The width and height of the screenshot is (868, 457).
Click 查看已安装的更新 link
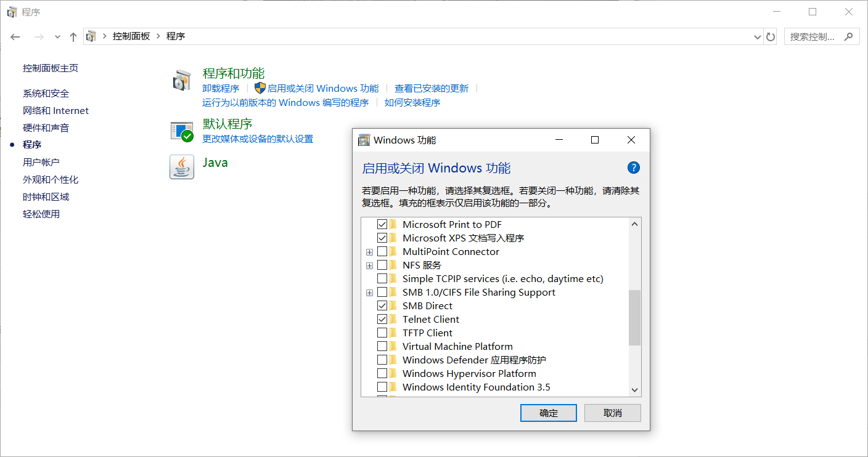432,88
